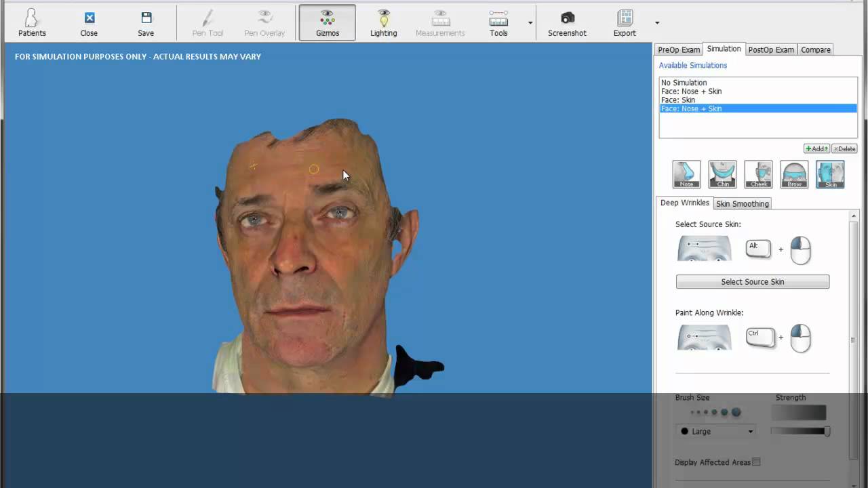Select the Brow simulation tool
868x488 pixels.
pyautogui.click(x=794, y=174)
